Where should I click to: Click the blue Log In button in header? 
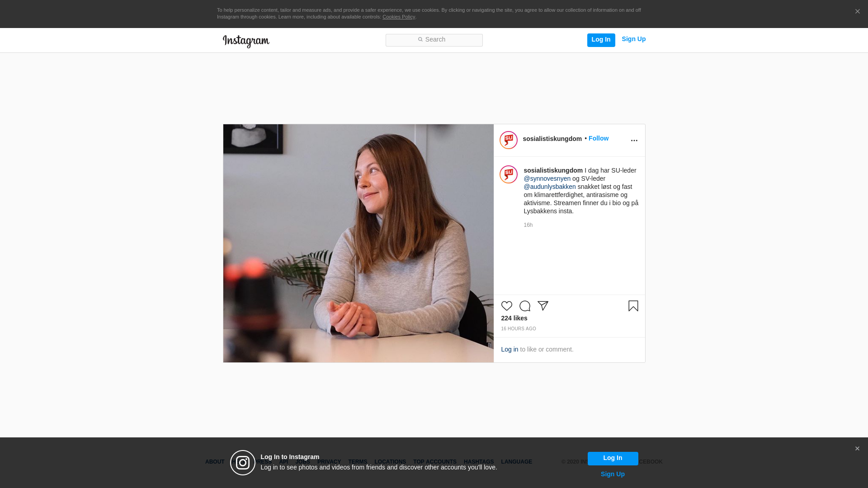point(601,40)
